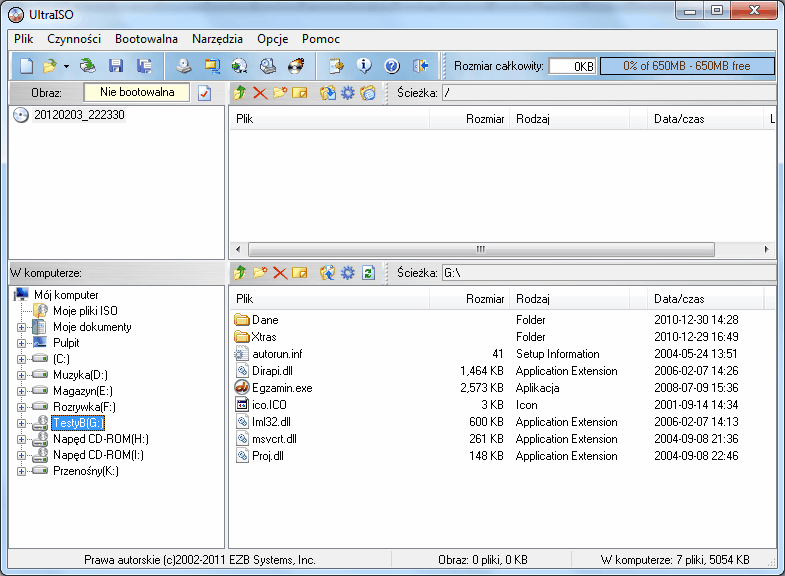Click the Info icon in main toolbar
The height and width of the screenshot is (576, 785).
point(364,66)
